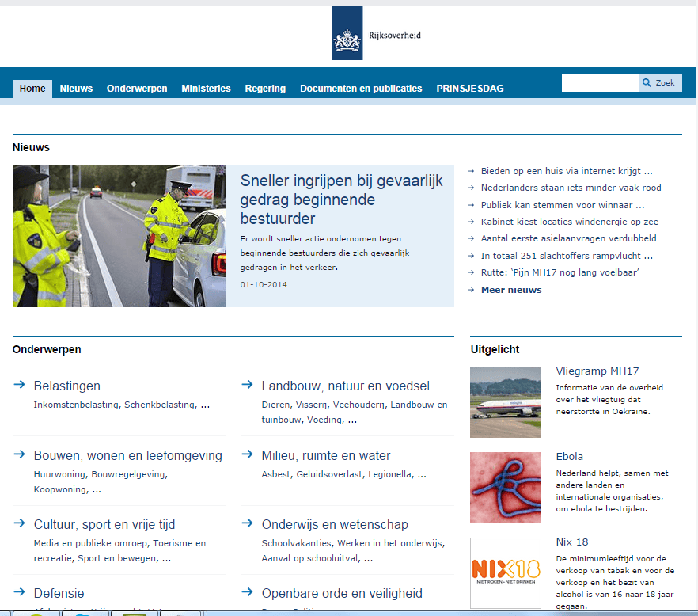The height and width of the screenshot is (616, 698).
Task: Open the Regering navigation item
Action: click(x=265, y=89)
